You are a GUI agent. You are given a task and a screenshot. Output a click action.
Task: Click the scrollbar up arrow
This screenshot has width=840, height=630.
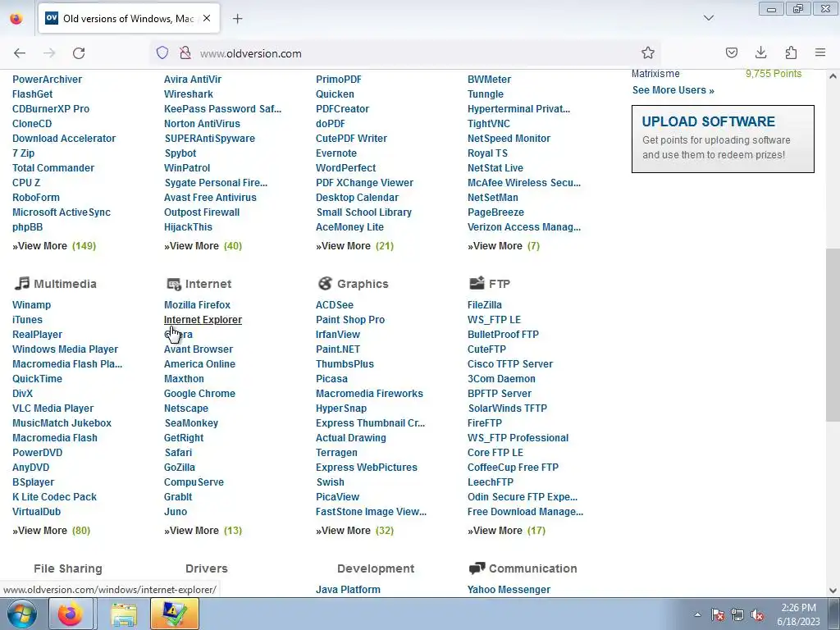pos(833,76)
